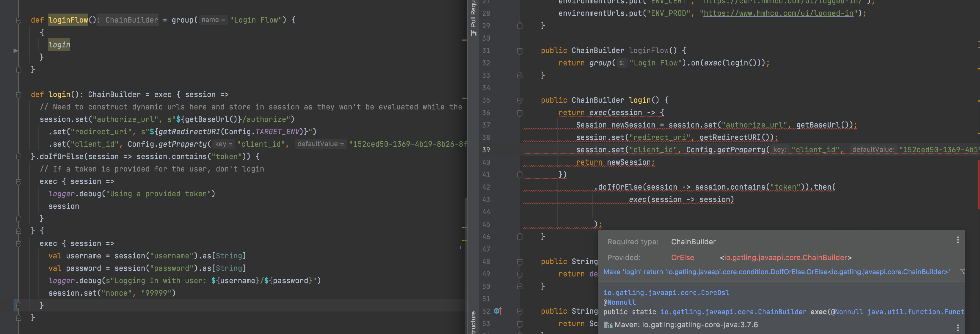Click the 'key =' inlay hint in Scala getProperty

[223, 144]
